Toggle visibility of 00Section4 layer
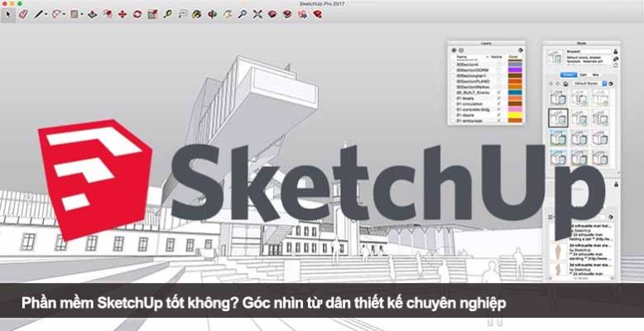 [498, 65]
